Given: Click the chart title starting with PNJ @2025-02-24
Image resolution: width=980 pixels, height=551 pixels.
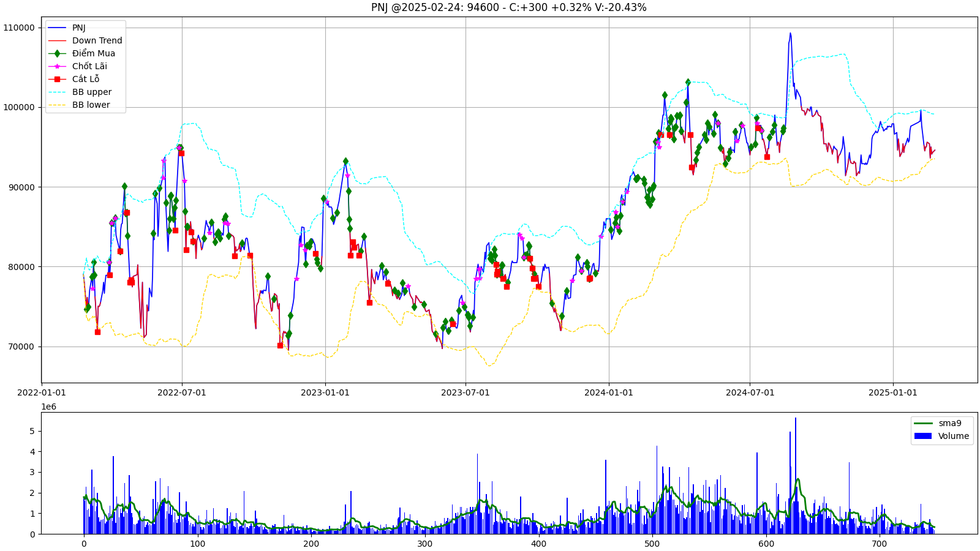Looking at the screenshot, I should [508, 7].
